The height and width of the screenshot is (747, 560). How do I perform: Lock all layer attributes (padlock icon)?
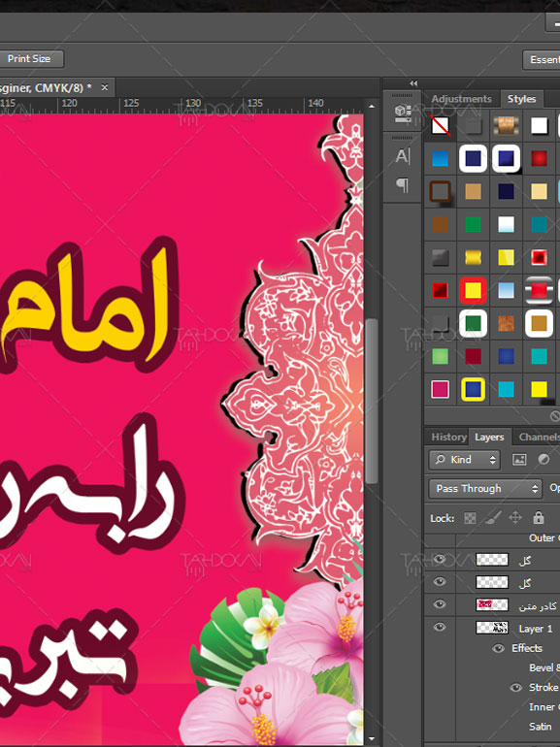(539, 518)
